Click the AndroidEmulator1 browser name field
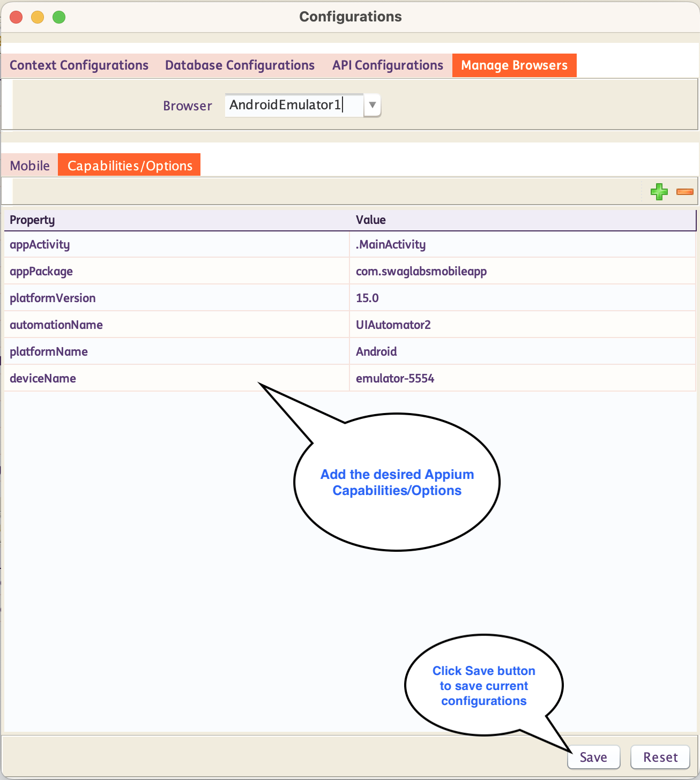The width and height of the screenshot is (700, 780). click(x=293, y=105)
